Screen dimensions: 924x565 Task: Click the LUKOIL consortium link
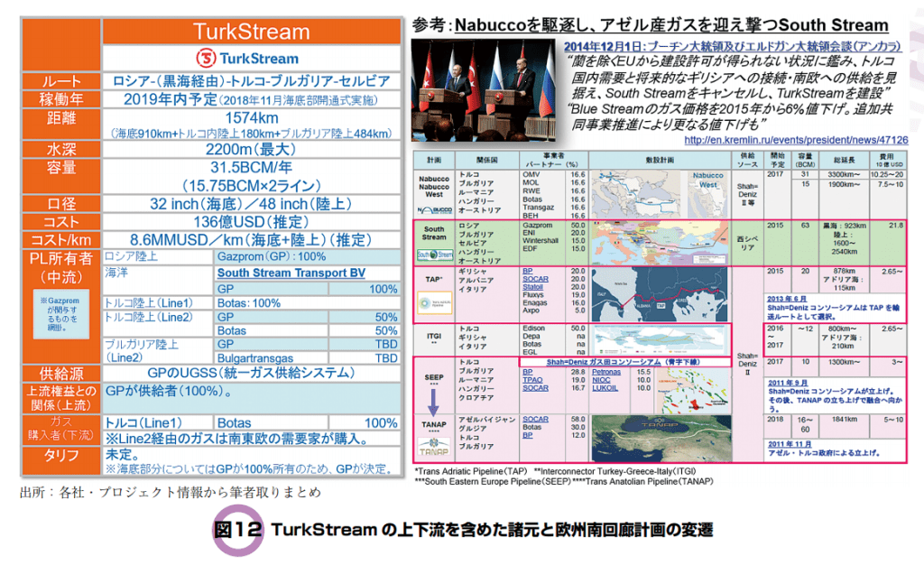coord(605,388)
